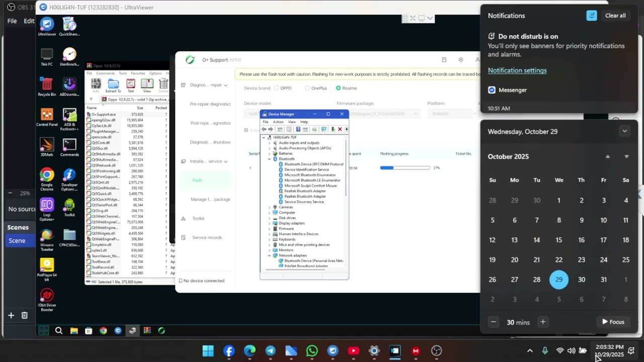Open the Commands menu in the archive window
Screen dimensions: 644x362
(106, 73)
